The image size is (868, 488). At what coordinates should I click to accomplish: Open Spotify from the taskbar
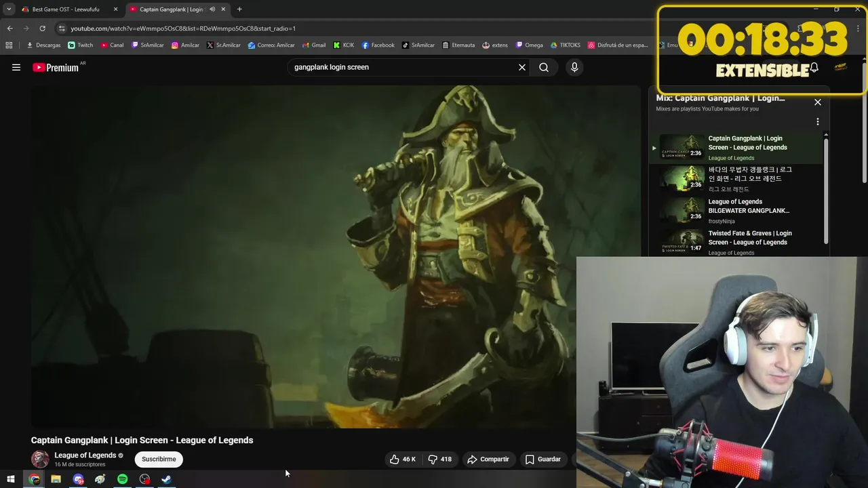123,479
